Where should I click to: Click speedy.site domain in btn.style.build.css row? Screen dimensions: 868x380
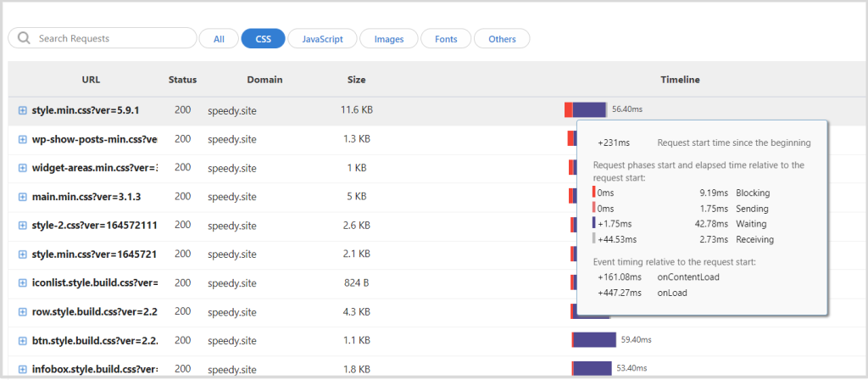click(x=232, y=341)
